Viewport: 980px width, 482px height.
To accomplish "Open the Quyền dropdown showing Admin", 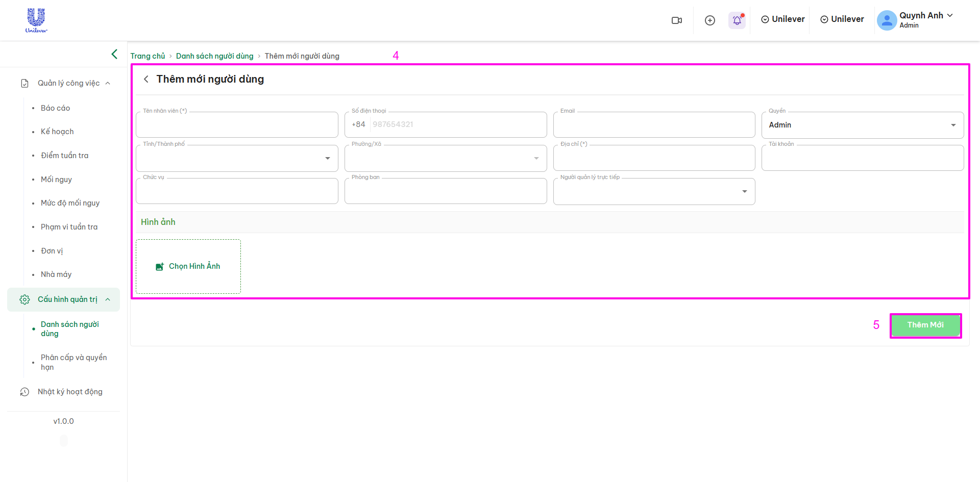I will [862, 125].
